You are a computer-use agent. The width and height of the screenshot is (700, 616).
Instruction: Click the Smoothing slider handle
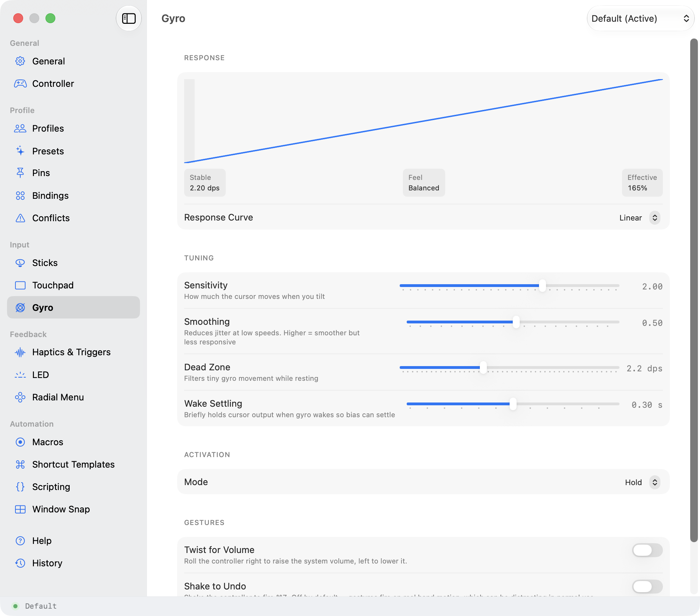tap(516, 322)
